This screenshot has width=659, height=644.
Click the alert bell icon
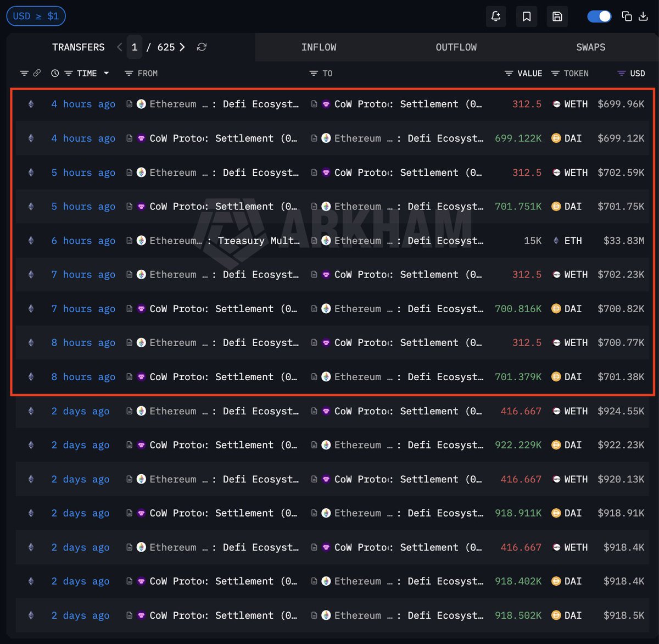[496, 16]
